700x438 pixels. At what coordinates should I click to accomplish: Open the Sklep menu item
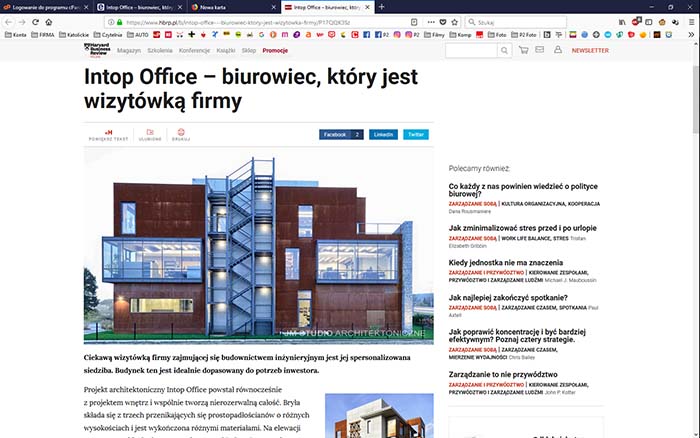click(x=249, y=50)
